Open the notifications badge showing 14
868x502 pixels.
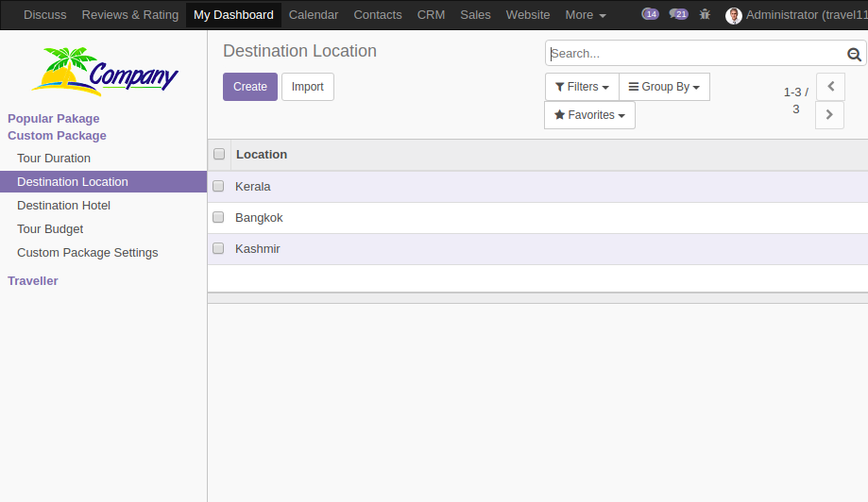[650, 14]
